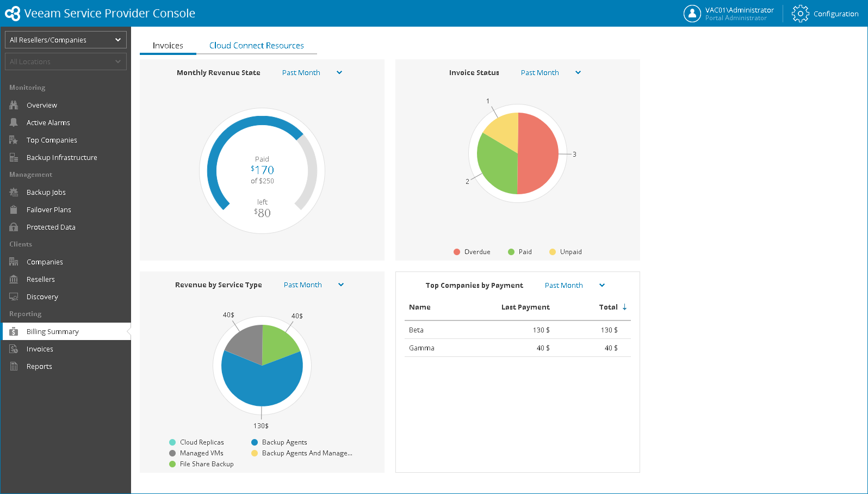Screen dimensions: 868x494
Task: Click the Invoices sidebar icon
Action: pos(14,349)
